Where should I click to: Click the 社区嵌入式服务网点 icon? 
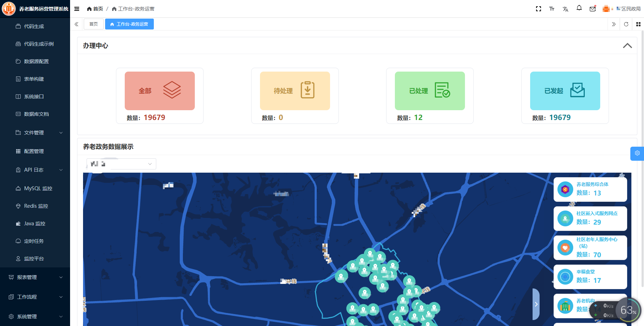pyautogui.click(x=565, y=219)
